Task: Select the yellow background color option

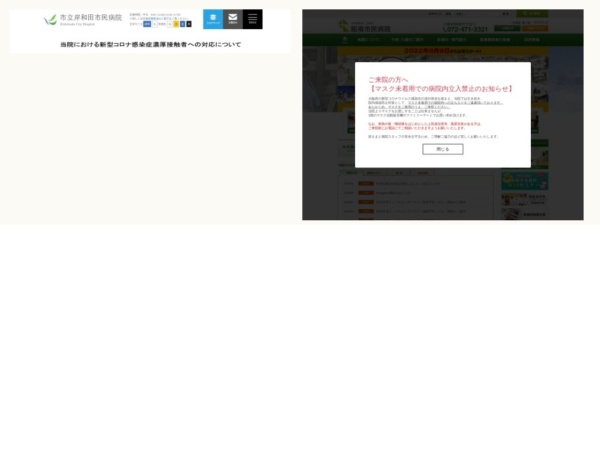Action: tap(176, 24)
